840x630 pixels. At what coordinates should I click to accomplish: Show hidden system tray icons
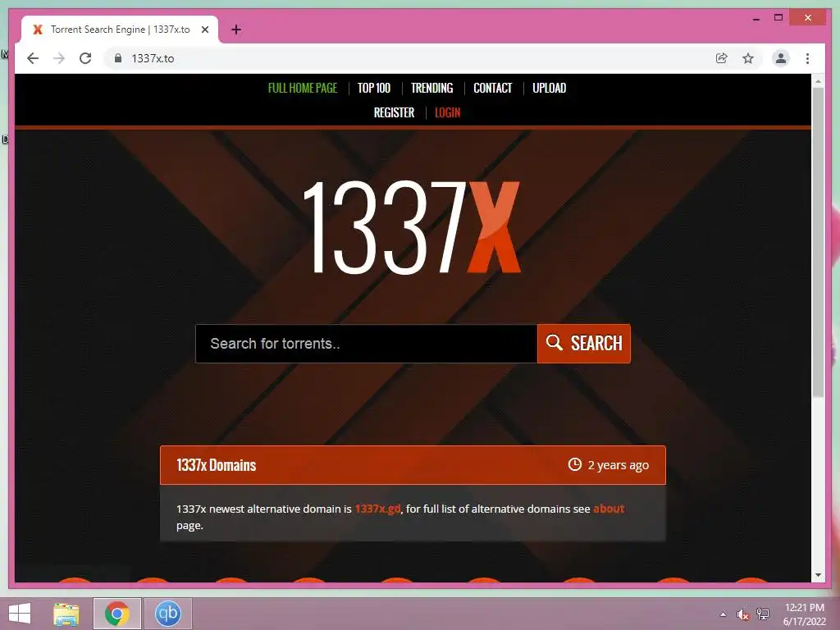724,614
